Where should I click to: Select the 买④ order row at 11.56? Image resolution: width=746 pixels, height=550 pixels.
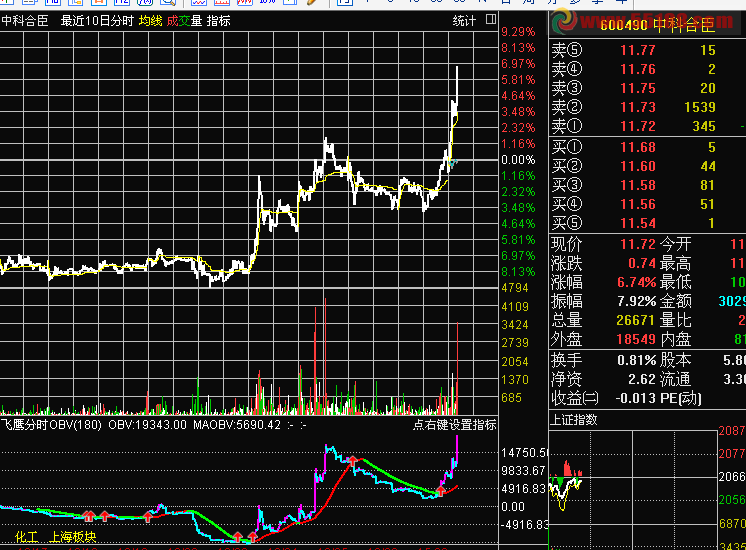pyautogui.click(x=647, y=204)
